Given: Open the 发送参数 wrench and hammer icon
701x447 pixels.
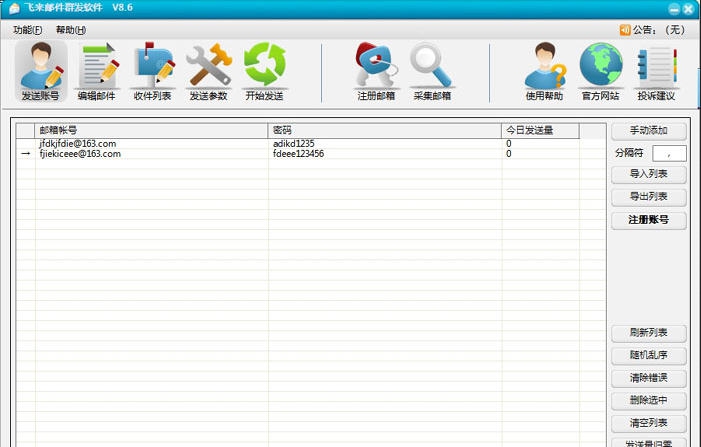Looking at the screenshot, I should [x=208, y=72].
